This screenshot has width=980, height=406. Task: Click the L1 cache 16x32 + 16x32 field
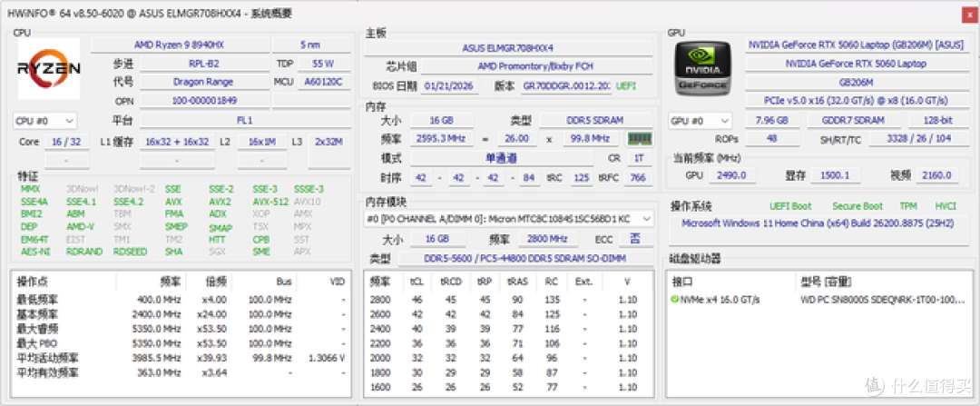point(178,142)
